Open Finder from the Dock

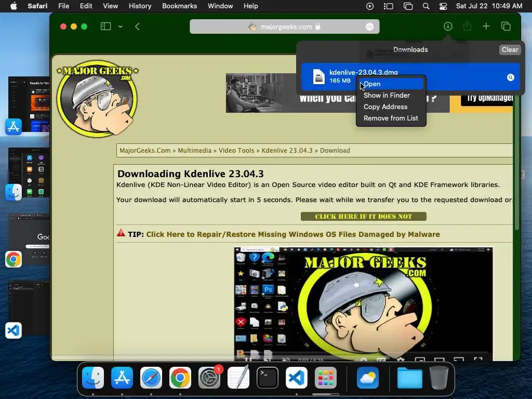click(x=93, y=377)
